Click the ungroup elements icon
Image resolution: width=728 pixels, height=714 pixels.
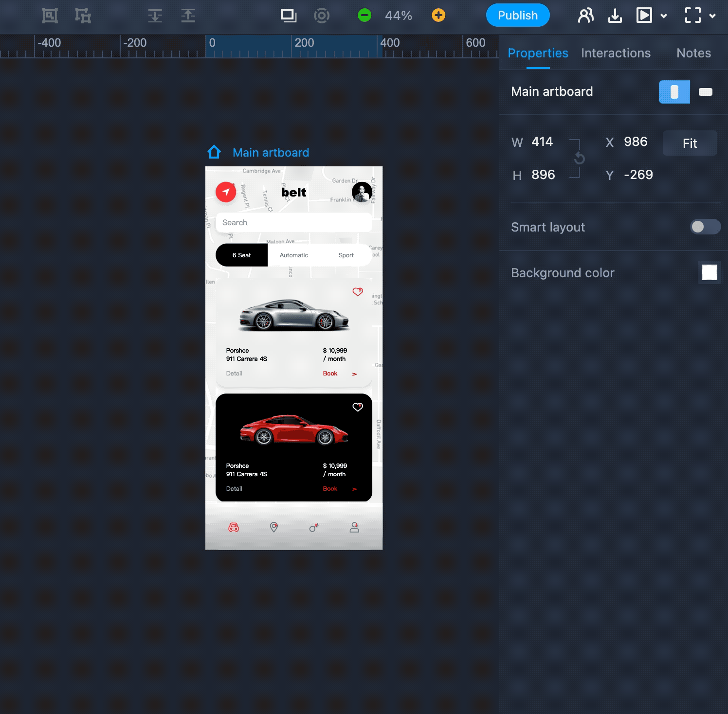[83, 16]
